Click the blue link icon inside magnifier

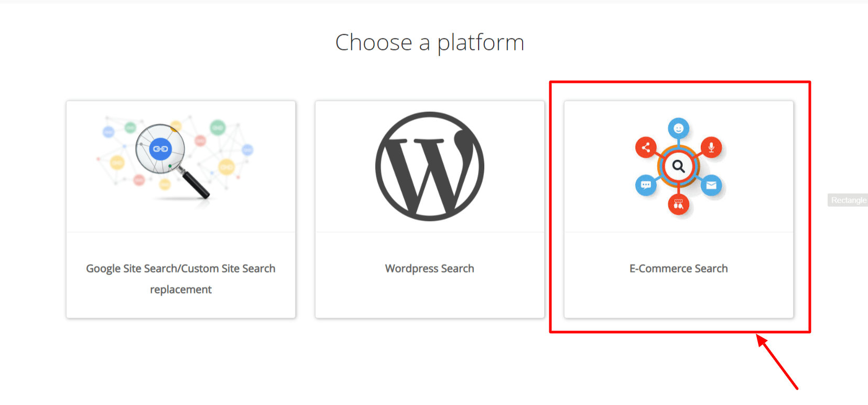pos(160,149)
